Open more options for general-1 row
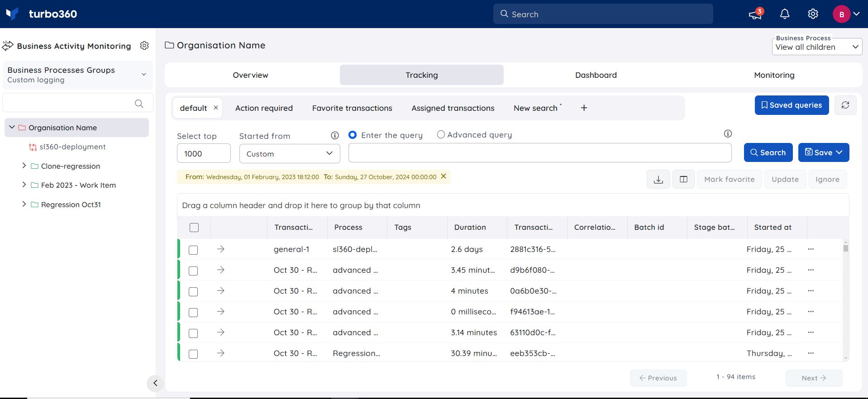 [x=811, y=249]
